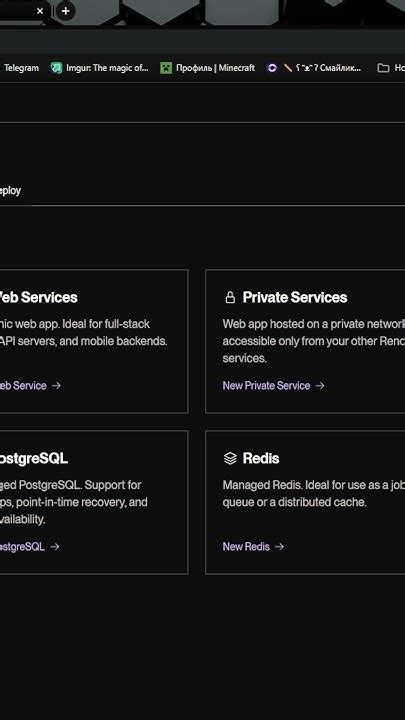Click the Web Services card title
The width and height of the screenshot is (405, 720).
[x=39, y=298]
